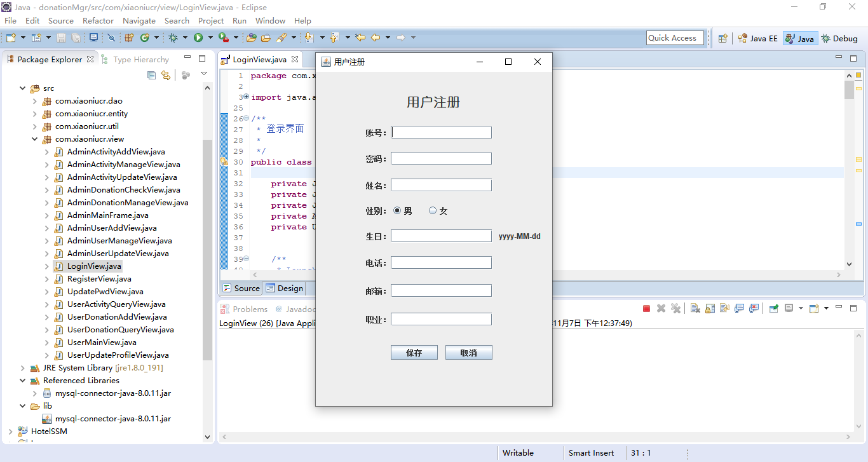
Task: Click the Debug bug icon in main toolbar
Action: pyautogui.click(x=173, y=37)
